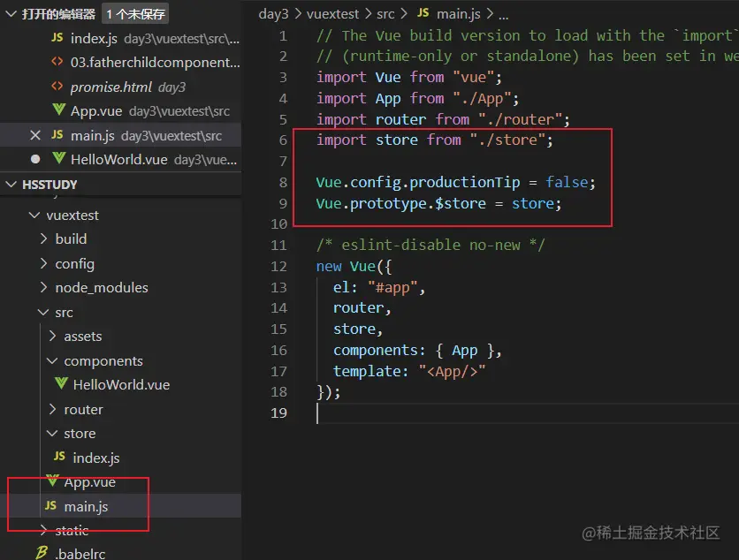
Task: Select main.js entry in open editors
Action: [120, 136]
